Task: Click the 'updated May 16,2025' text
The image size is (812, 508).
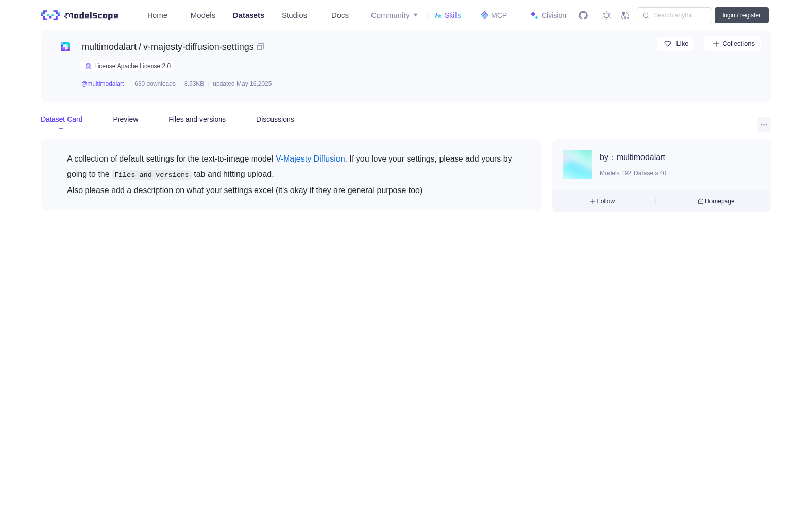Action: click(242, 84)
